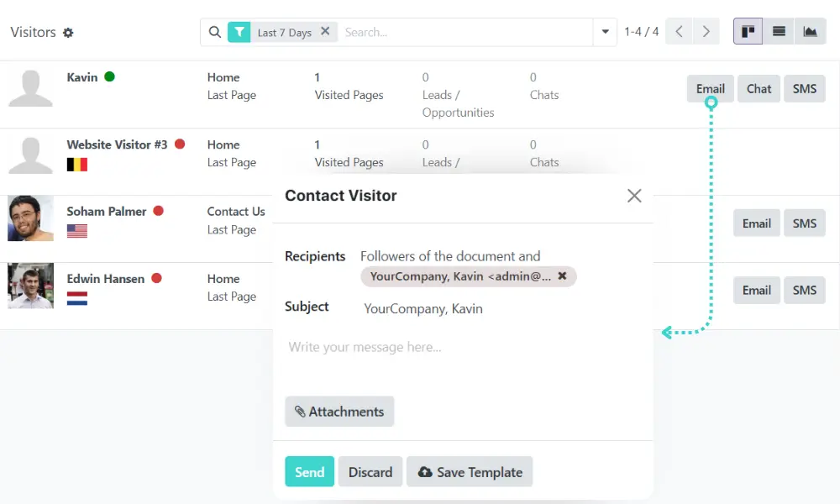Remove the Kavin recipient tag

coord(562,276)
